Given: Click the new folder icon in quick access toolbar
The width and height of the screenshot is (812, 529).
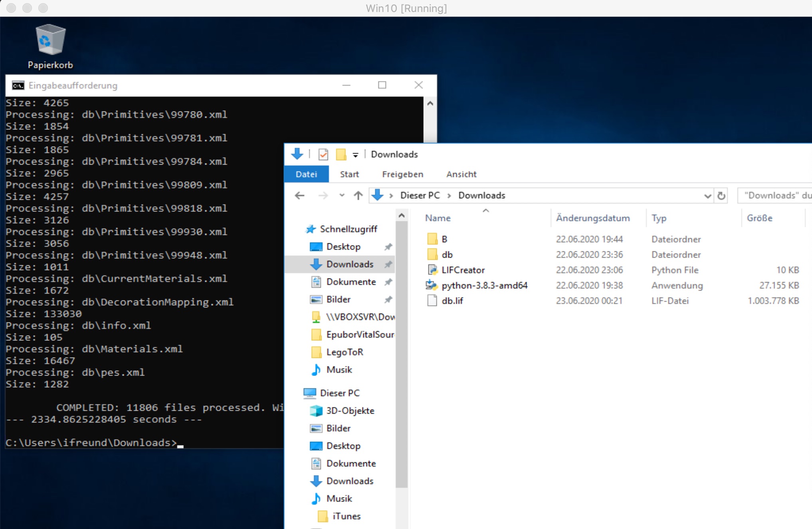Looking at the screenshot, I should (341, 154).
